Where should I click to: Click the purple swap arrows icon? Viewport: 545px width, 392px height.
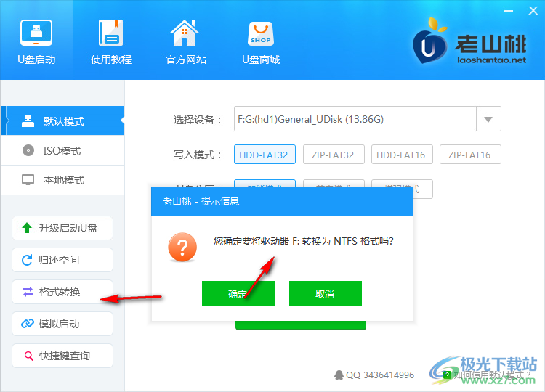click(x=28, y=292)
